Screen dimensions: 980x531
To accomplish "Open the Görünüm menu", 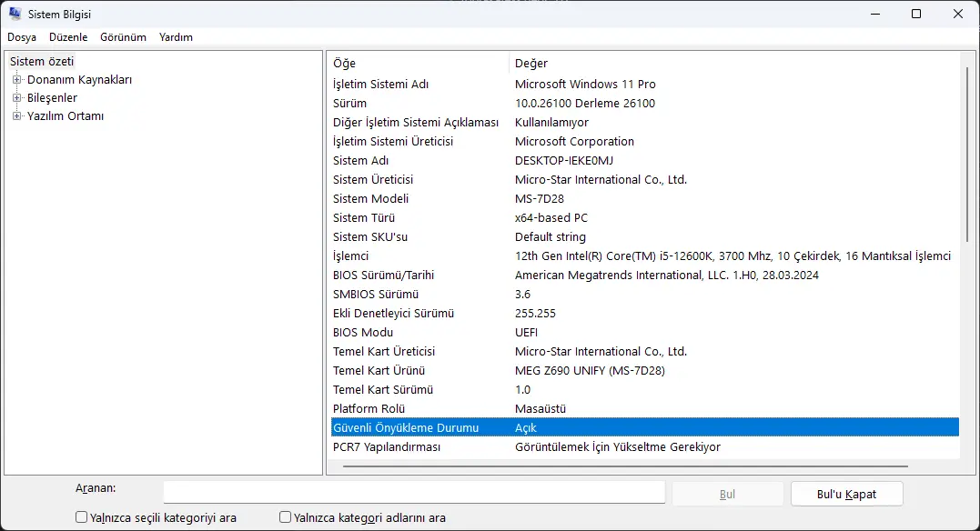I will (x=123, y=37).
